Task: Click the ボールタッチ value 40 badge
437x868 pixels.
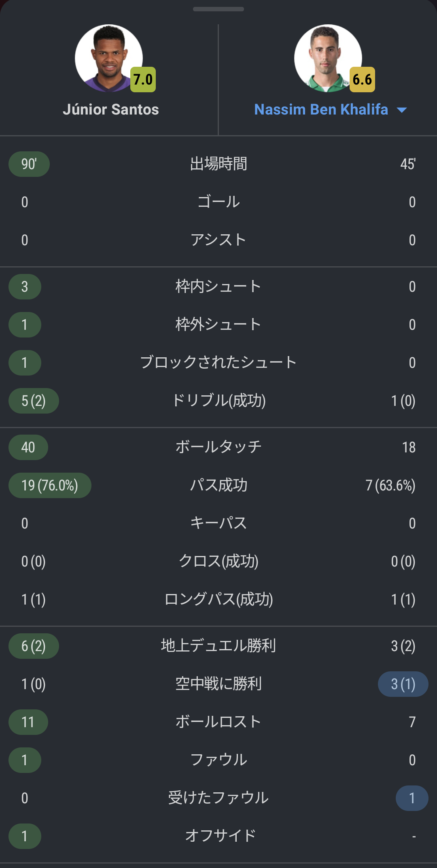Action: (x=28, y=447)
